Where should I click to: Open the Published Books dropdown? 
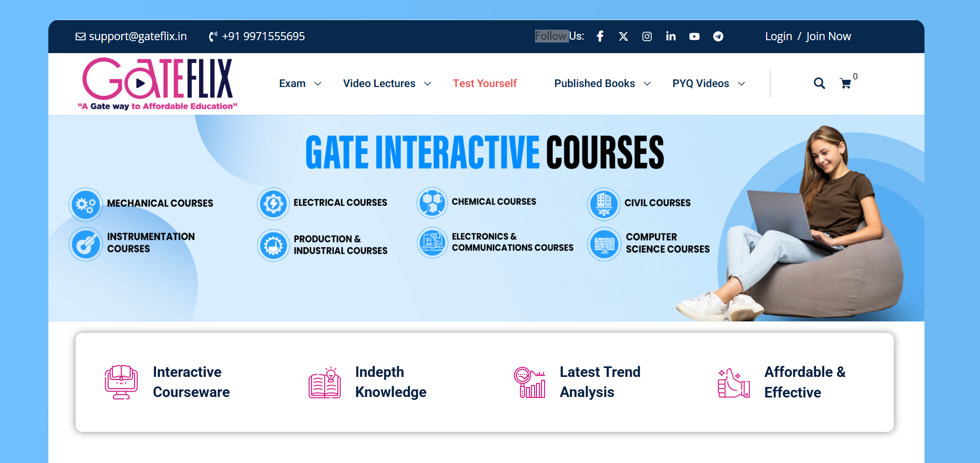tap(602, 84)
